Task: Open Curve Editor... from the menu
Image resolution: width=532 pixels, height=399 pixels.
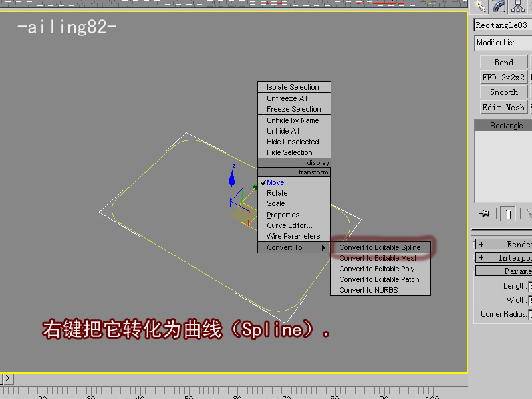Action: [x=294, y=225]
